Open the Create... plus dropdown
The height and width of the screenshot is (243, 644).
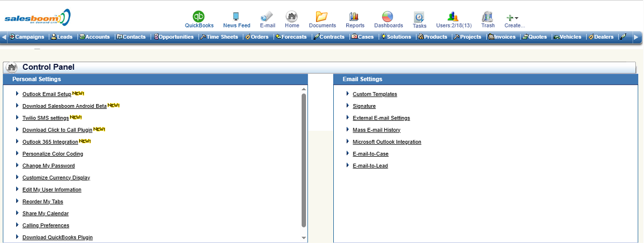tap(513, 17)
